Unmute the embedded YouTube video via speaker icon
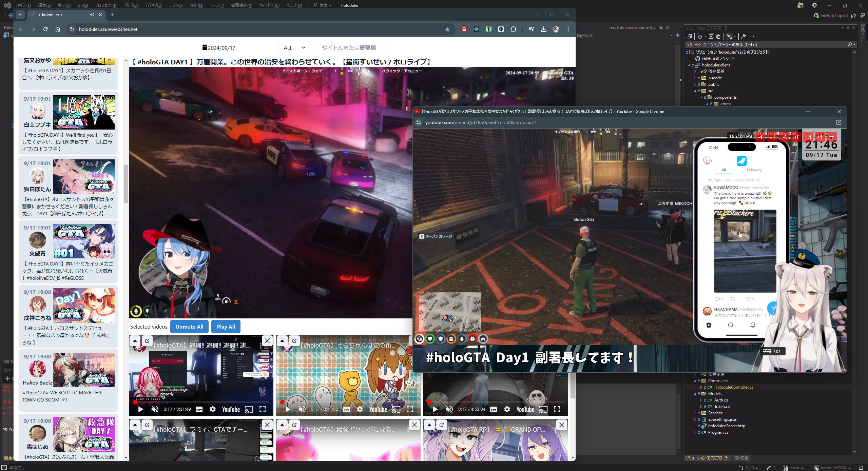Screen dimensions: 868x471 coord(155,409)
